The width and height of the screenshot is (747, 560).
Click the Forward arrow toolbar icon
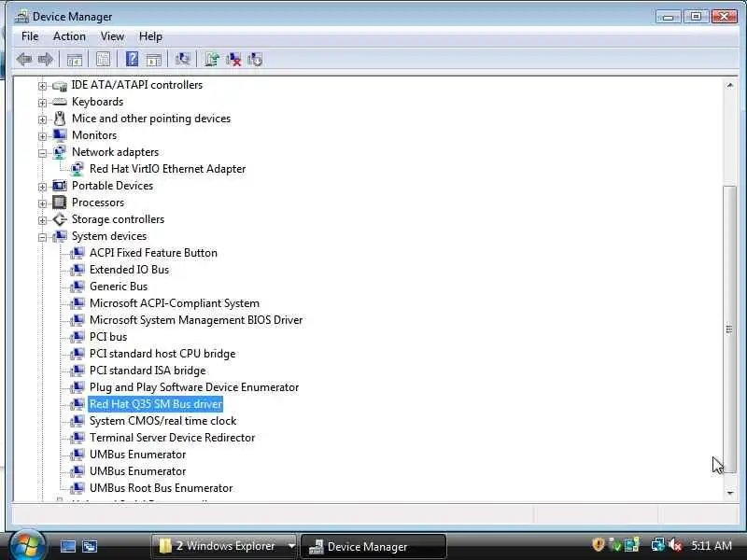[x=45, y=60]
